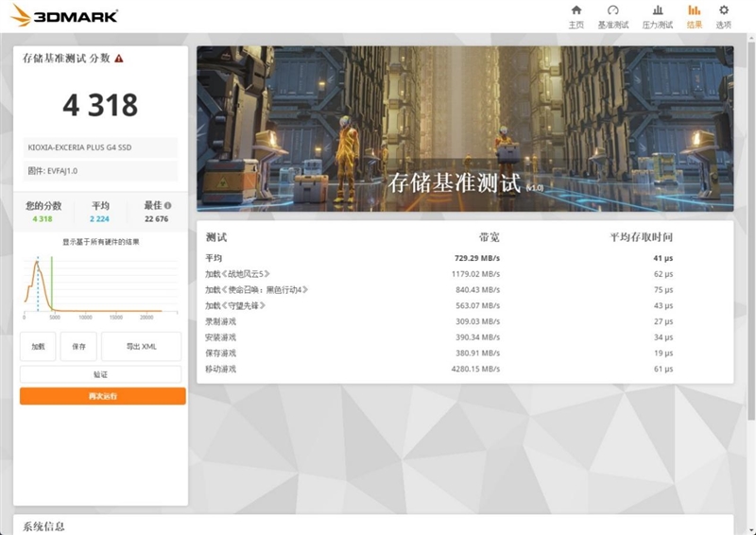
Task: Click the 平均 row label in the table
Action: click(x=214, y=258)
